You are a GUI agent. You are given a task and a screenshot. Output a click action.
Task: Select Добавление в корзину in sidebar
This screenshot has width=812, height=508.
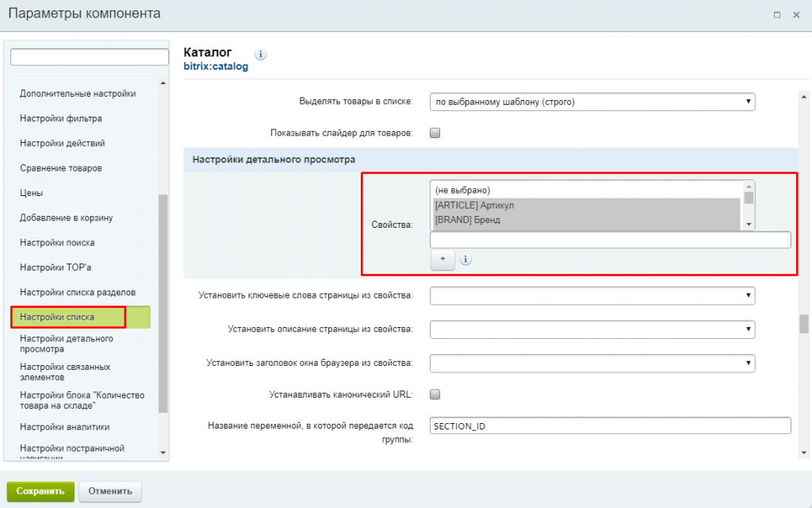pos(67,218)
